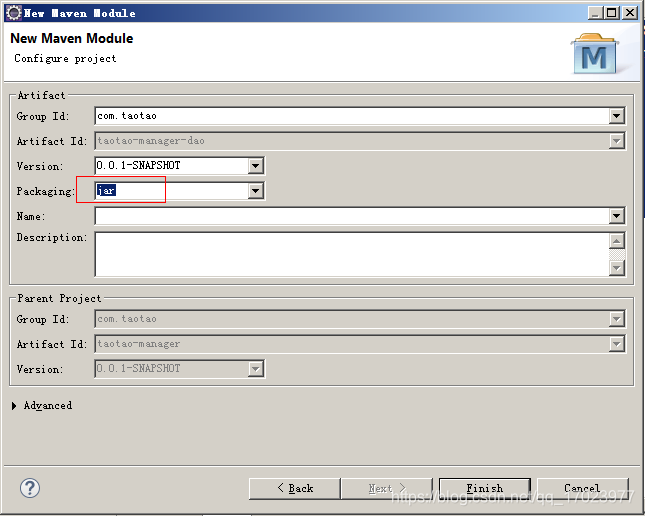
Task: Close the New Maven Module dialog
Action: pyautogui.click(x=630, y=13)
